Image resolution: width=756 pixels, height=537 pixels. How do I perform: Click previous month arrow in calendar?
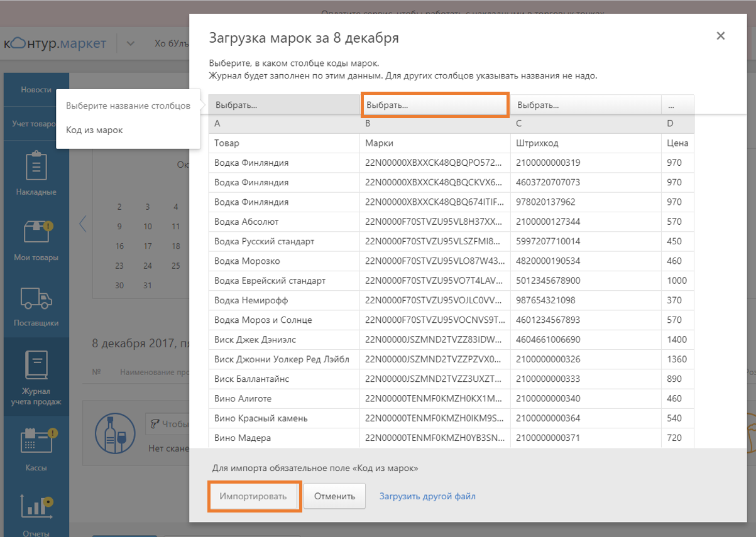(82, 223)
